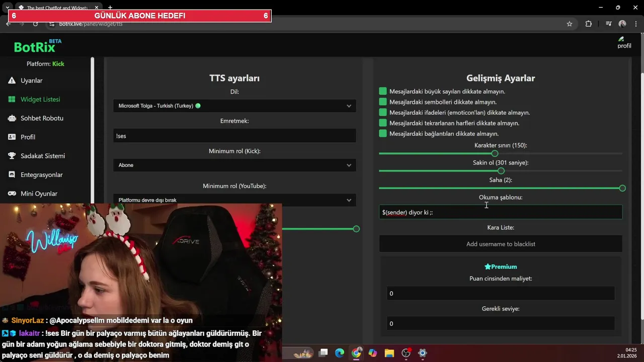Click the browser address bar
Viewport: 644px width, 362px height.
[302, 24]
